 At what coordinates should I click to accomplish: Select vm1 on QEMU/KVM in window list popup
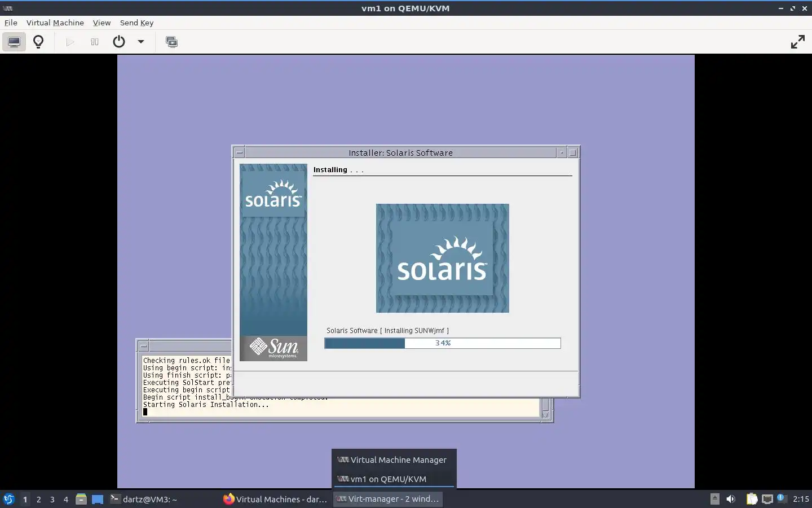coord(394,479)
